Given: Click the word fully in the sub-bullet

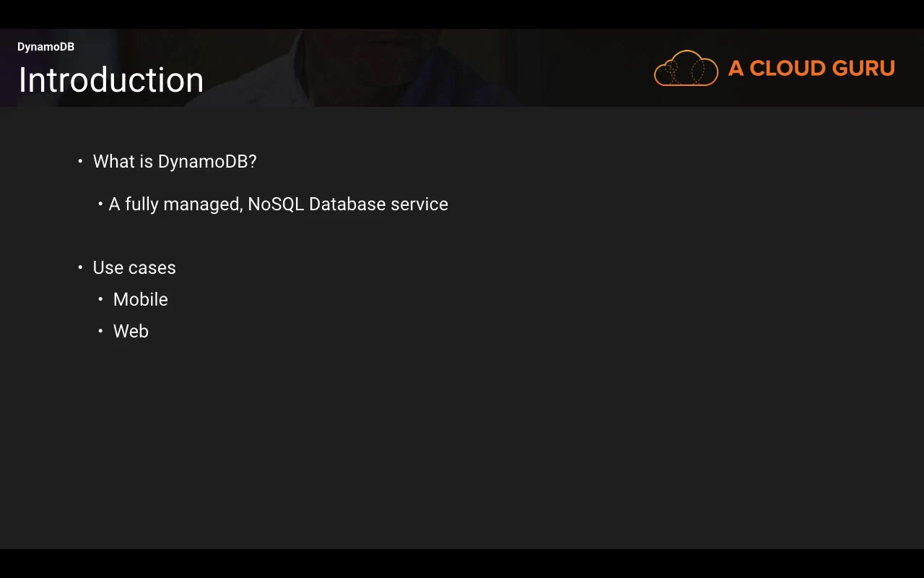Looking at the screenshot, I should click(141, 205).
